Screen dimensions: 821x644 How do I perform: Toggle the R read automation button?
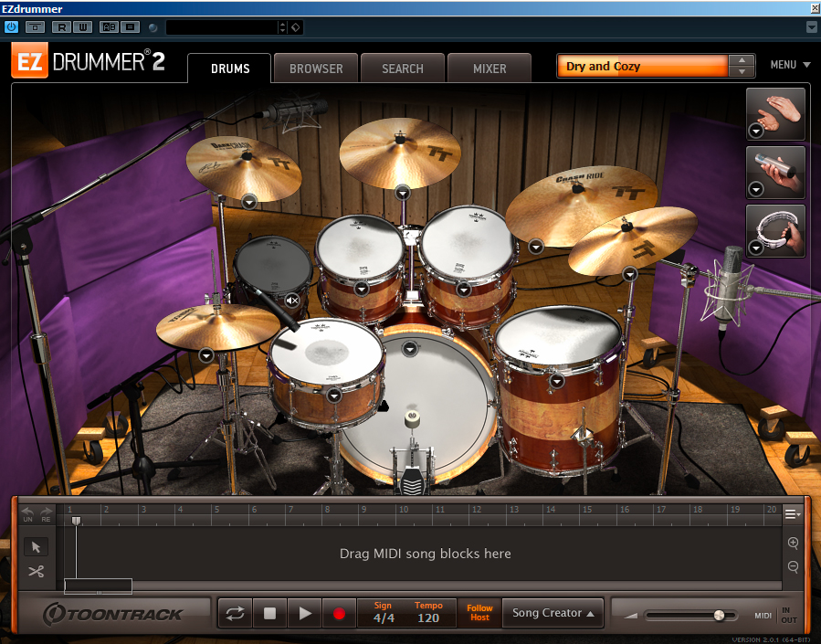[x=62, y=27]
